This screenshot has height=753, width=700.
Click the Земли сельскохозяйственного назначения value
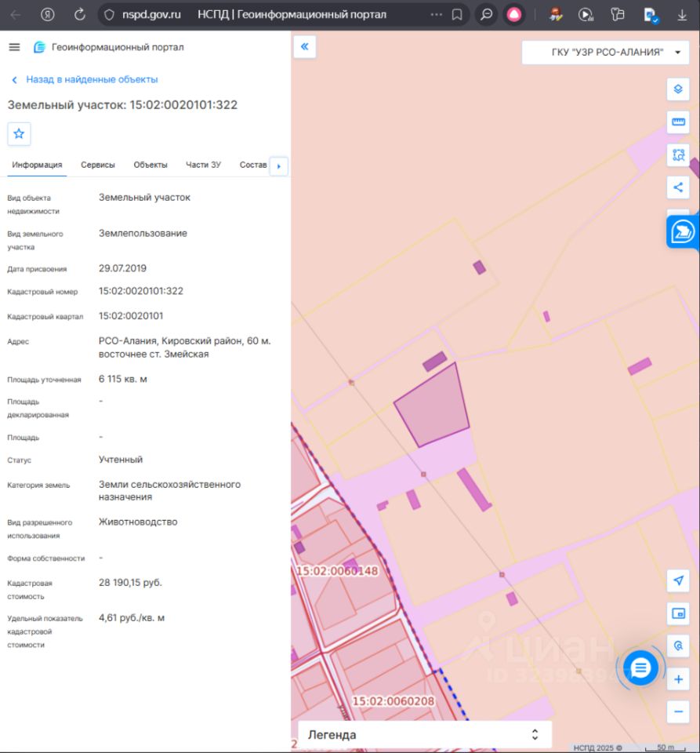[x=169, y=491]
